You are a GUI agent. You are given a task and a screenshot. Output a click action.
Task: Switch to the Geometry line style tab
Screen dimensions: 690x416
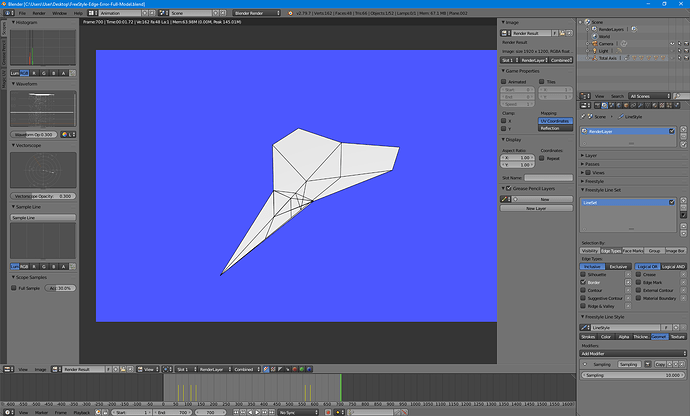pos(659,337)
